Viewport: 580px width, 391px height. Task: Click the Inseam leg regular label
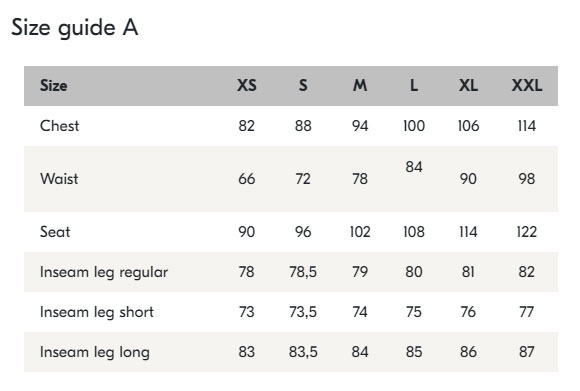pyautogui.click(x=104, y=272)
